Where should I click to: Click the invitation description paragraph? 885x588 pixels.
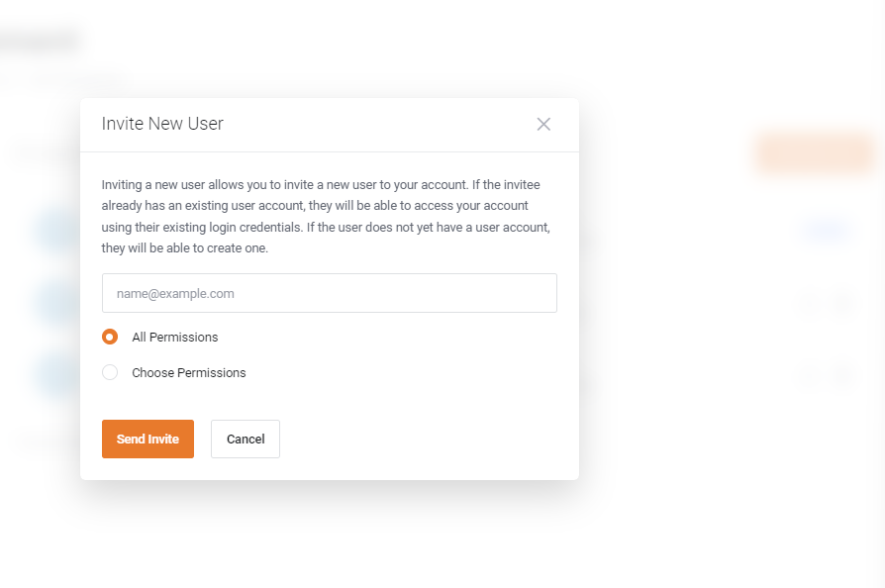(x=327, y=217)
